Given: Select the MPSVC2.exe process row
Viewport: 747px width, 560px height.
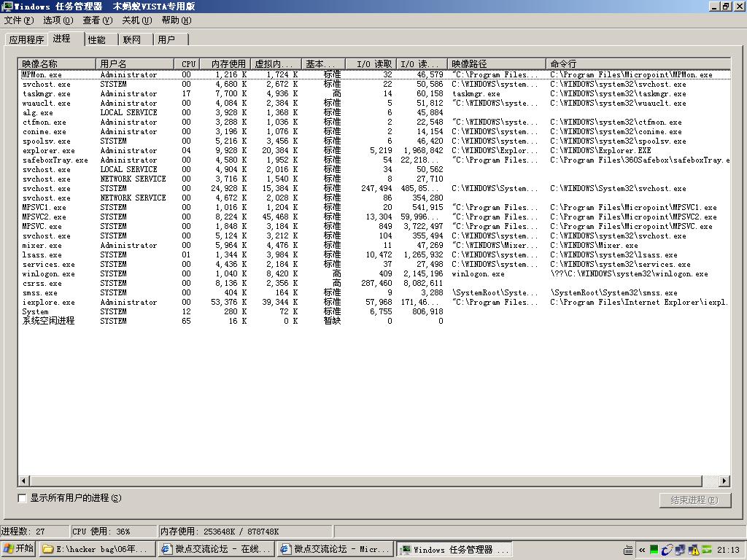Looking at the screenshot, I should pyautogui.click(x=374, y=217).
